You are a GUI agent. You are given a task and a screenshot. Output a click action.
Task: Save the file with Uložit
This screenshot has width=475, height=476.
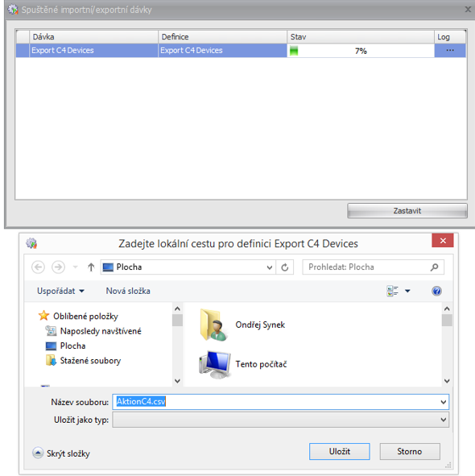(x=339, y=451)
